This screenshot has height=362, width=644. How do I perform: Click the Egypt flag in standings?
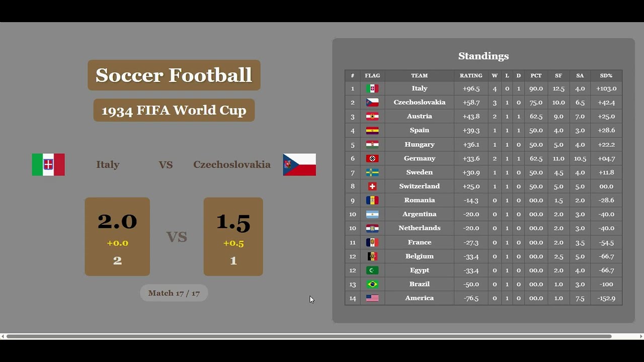[372, 270]
